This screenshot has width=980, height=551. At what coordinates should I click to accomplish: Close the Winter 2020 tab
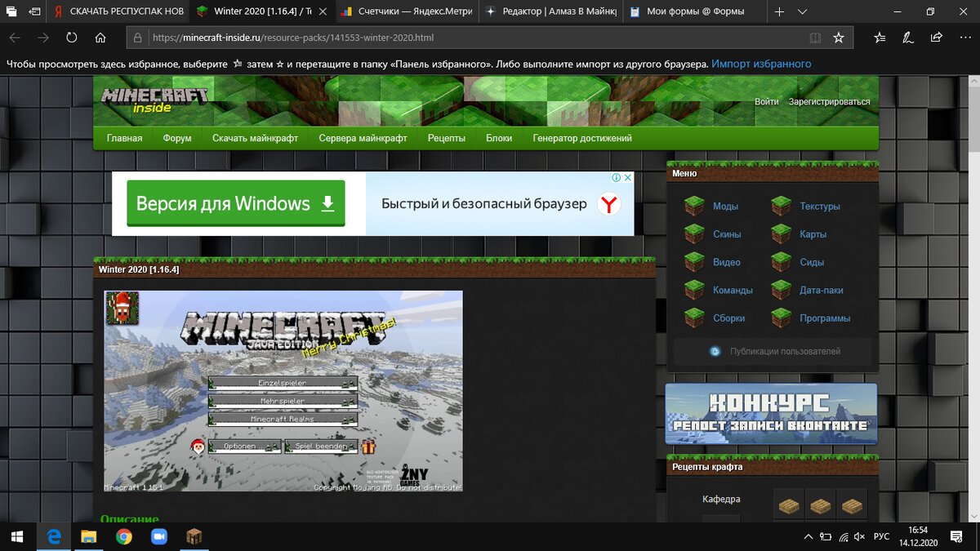coord(322,11)
